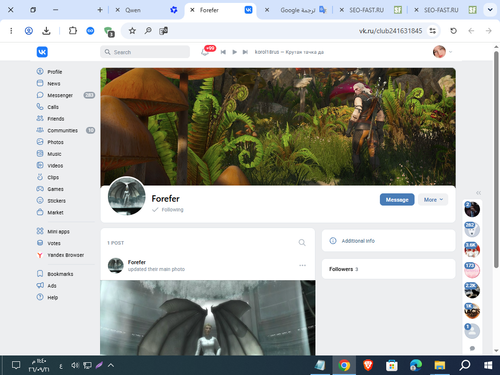Viewport: 500px width, 375px height.
Task: Click the Market bag icon
Action: point(40,212)
